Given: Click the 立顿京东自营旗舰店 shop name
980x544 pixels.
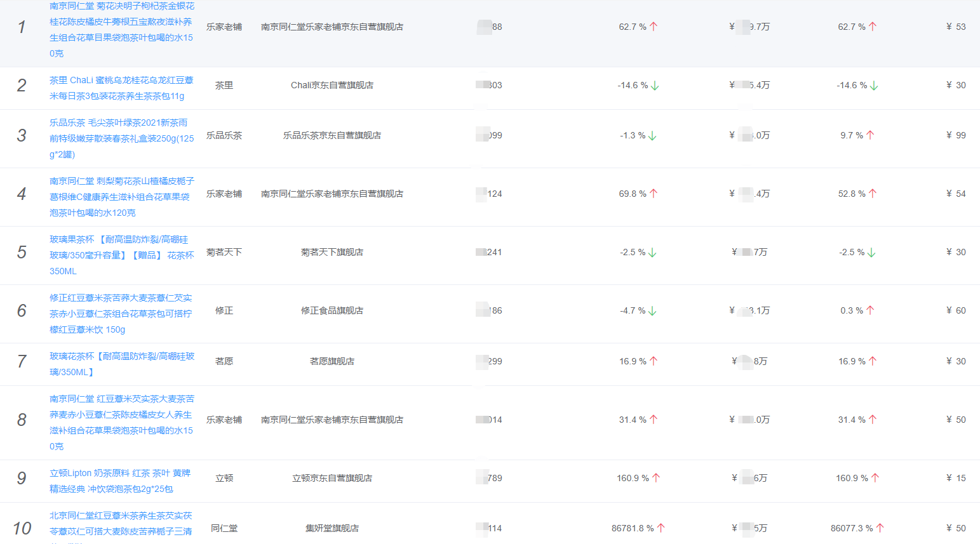Looking at the screenshot, I should point(332,478).
